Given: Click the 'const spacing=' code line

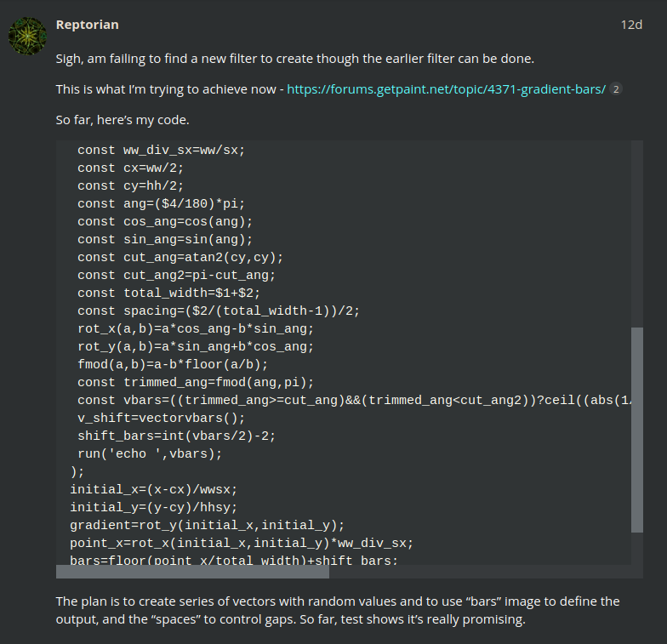Looking at the screenshot, I should [x=219, y=311].
